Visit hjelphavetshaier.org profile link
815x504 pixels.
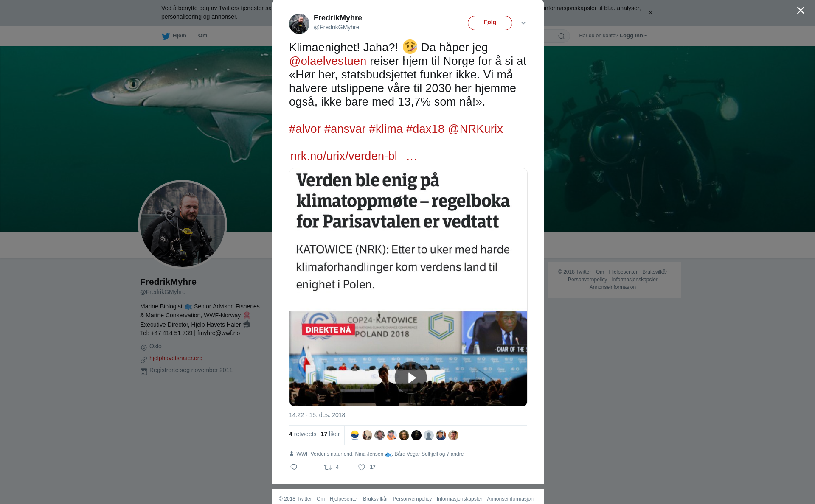[176, 358]
